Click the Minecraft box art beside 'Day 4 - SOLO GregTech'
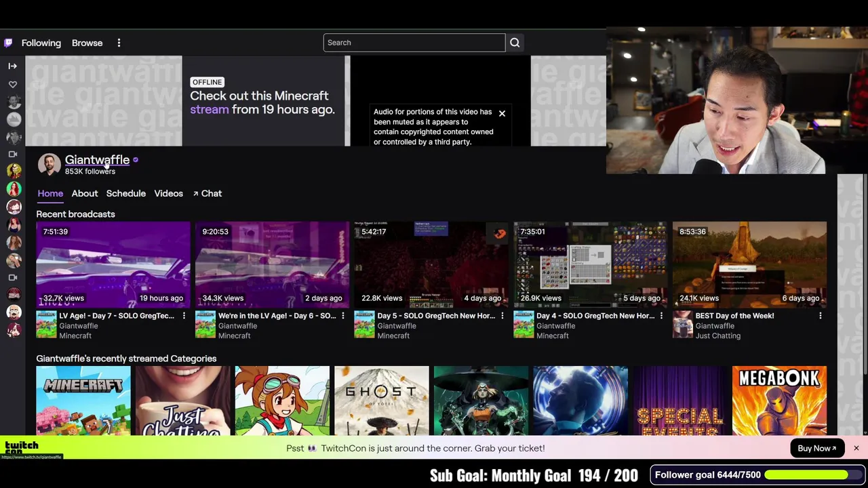Image resolution: width=868 pixels, height=488 pixels. point(524,325)
